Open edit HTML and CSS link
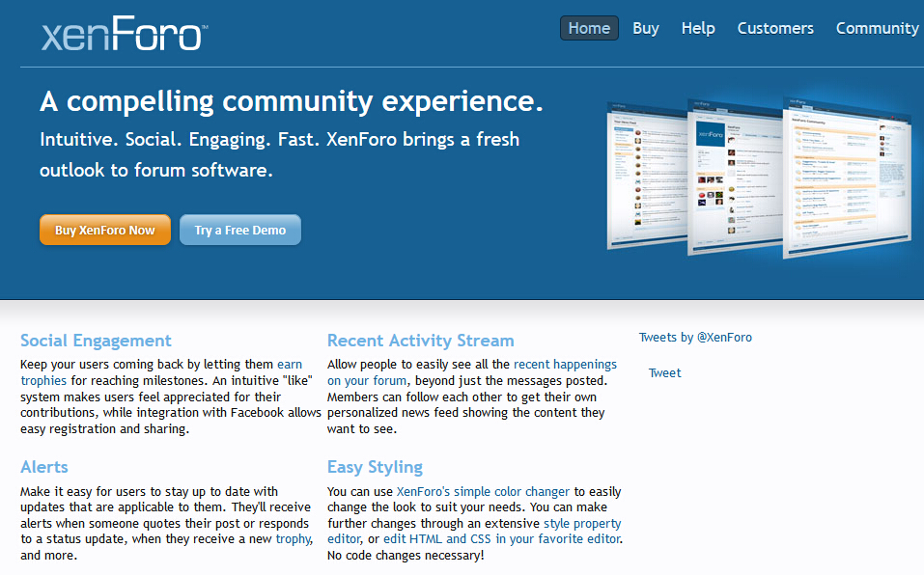This screenshot has width=924, height=575. (501, 539)
